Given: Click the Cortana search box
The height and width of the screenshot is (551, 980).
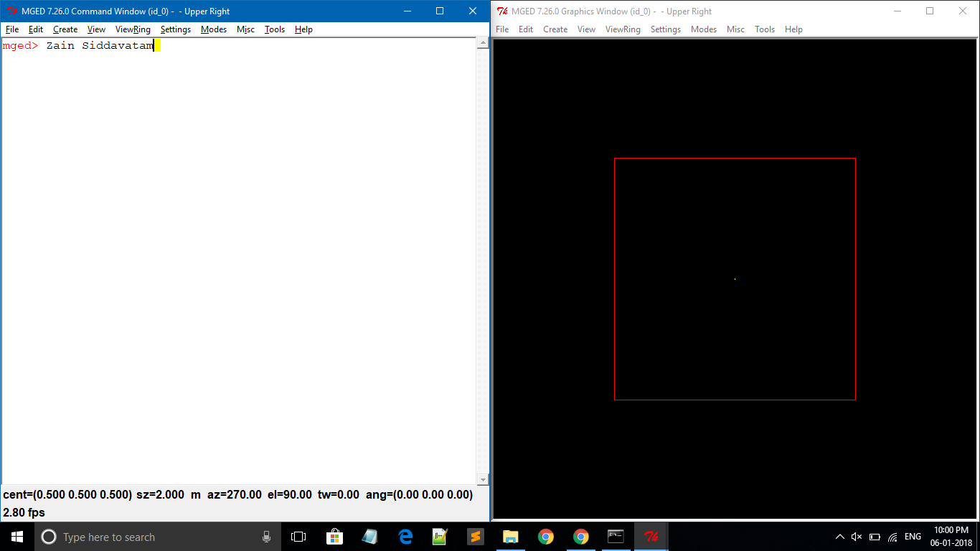Looking at the screenshot, I should coord(158,537).
